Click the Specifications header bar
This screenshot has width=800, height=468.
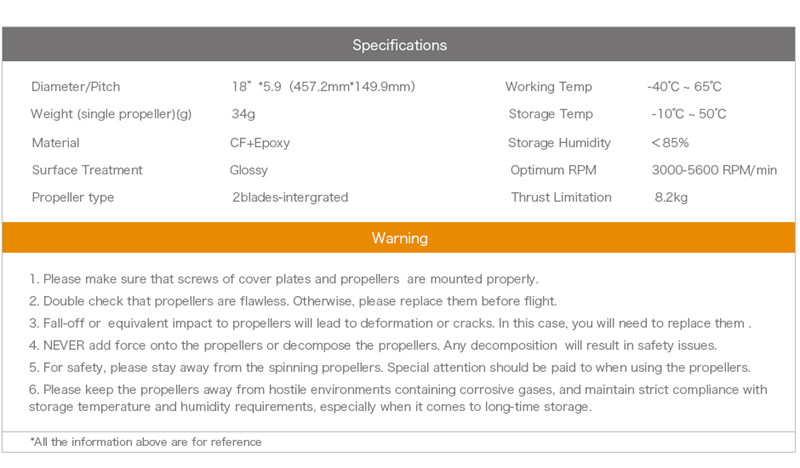click(x=400, y=45)
